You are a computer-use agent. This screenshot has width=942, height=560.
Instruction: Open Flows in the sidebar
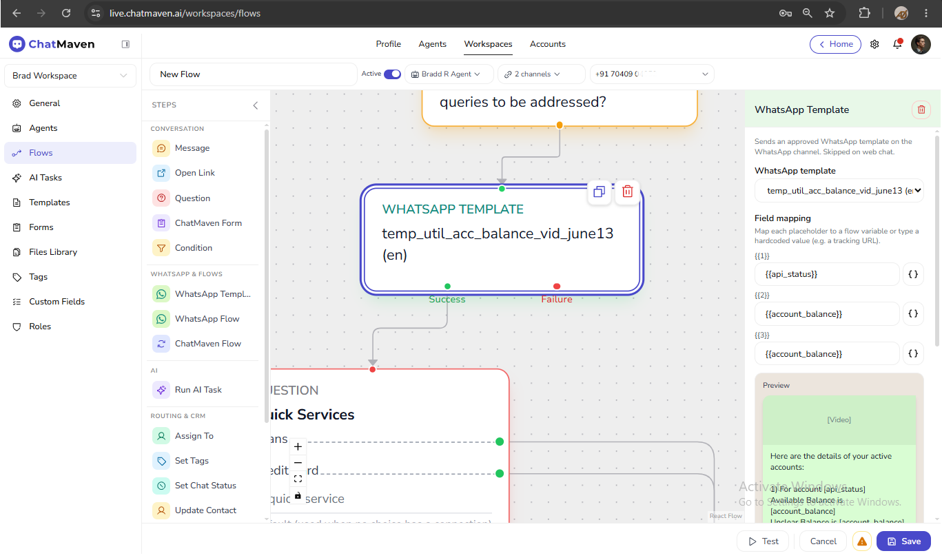click(x=70, y=153)
